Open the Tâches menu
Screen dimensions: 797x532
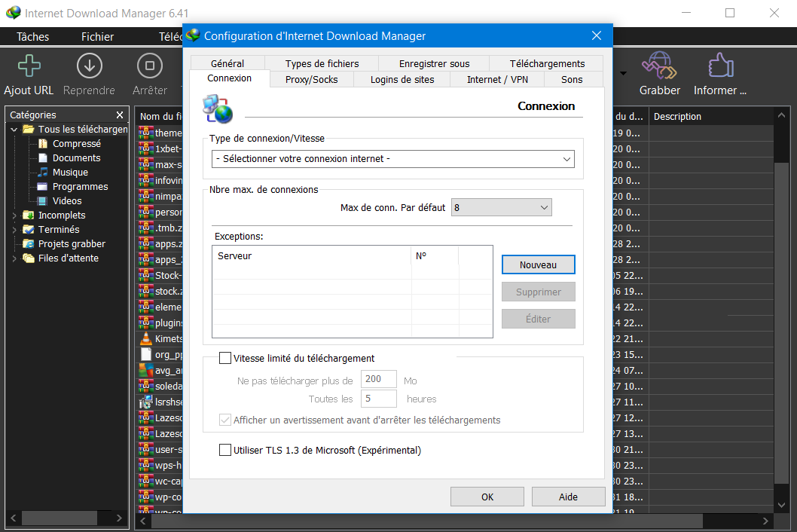click(32, 37)
